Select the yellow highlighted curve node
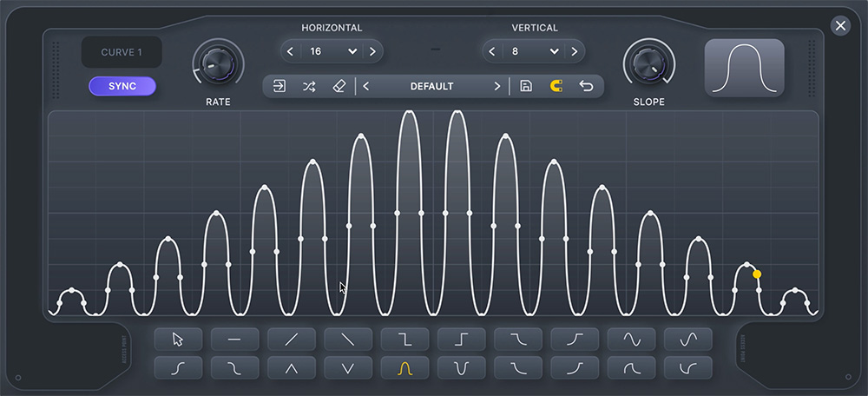This screenshot has height=396, width=868. (x=757, y=274)
